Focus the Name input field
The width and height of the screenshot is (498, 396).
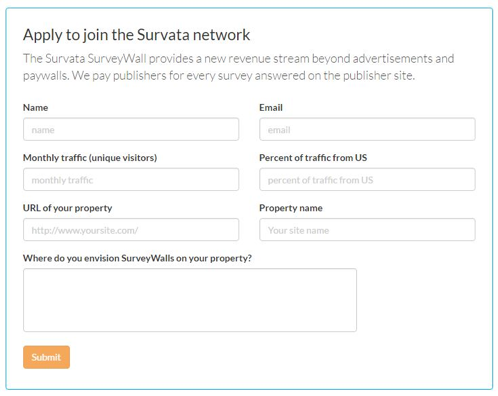[131, 129]
